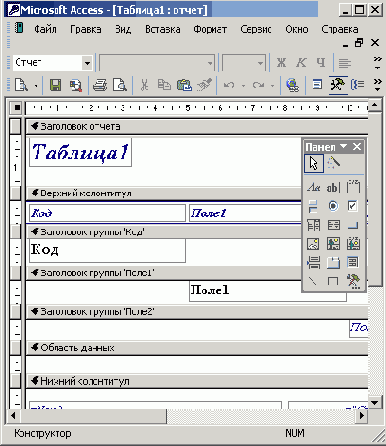Open the Формат menu
Viewport: 386px width, 446px height.
click(210, 29)
